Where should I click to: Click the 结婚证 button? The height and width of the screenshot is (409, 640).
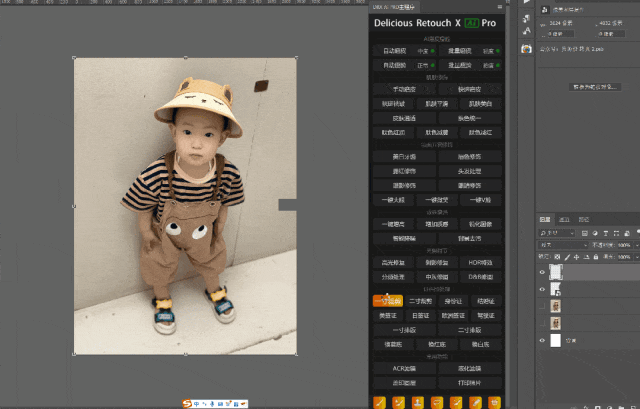coord(486,301)
